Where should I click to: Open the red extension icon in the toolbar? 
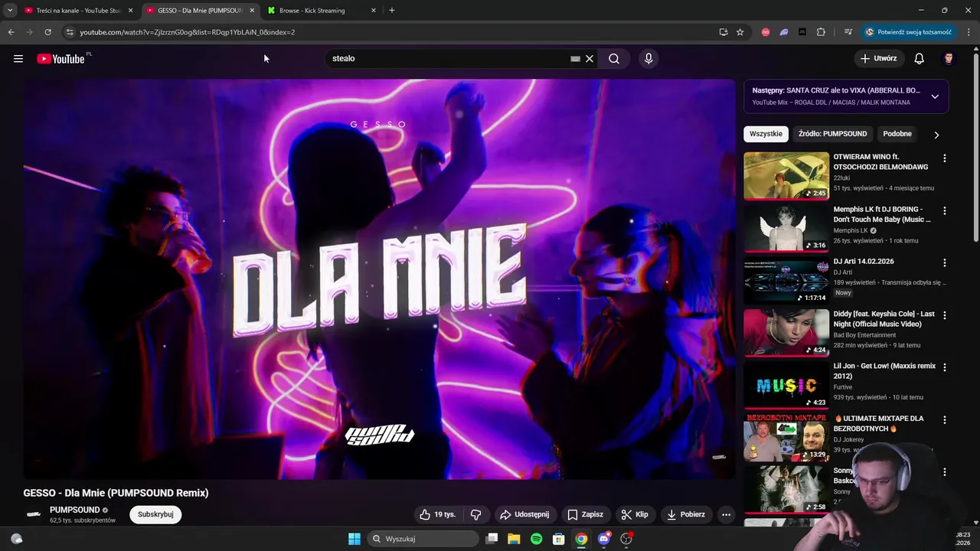point(766,32)
